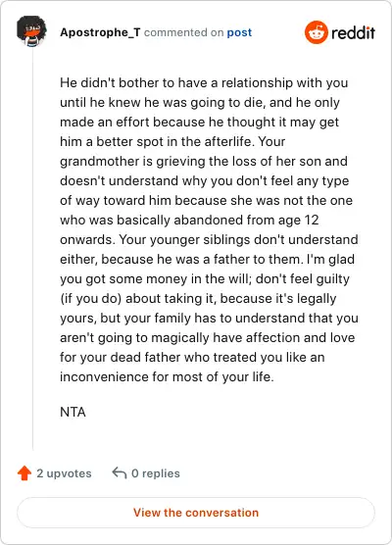This screenshot has height=545, width=392.
Task: Follow the blue "post" link
Action: pos(239,32)
